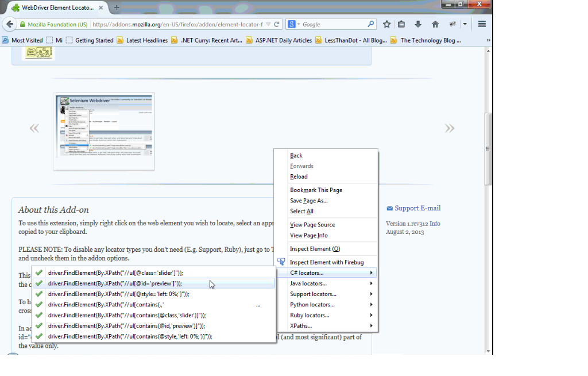This screenshot has width=588, height=376.
Task: Select locator contains(@class,'slider')
Action: tap(154, 315)
